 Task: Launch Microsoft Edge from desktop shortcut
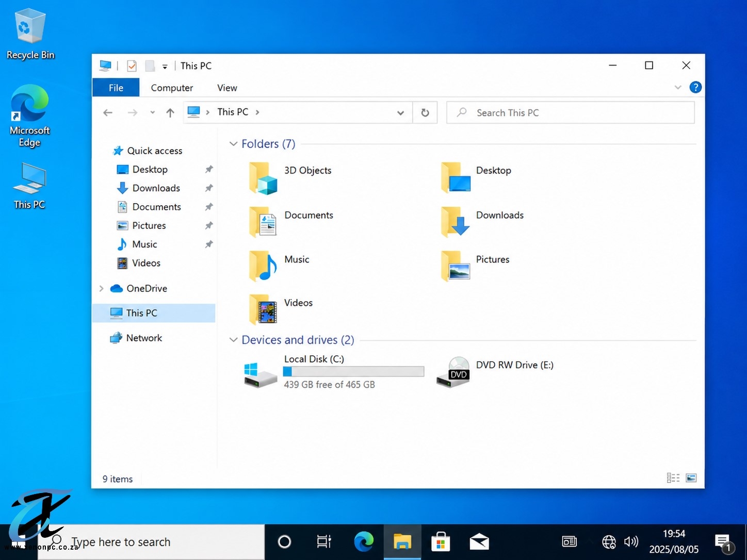29,116
